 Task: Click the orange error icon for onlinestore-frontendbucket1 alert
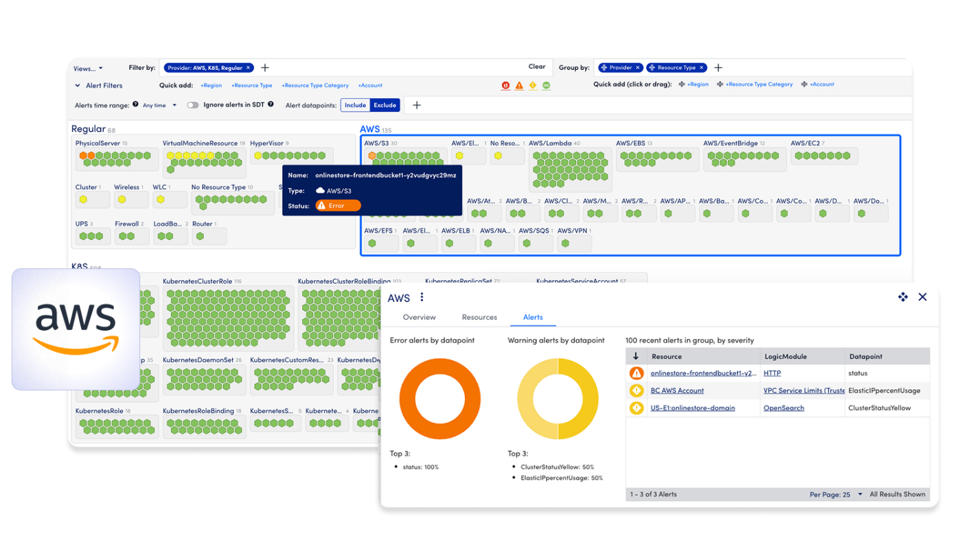click(637, 373)
